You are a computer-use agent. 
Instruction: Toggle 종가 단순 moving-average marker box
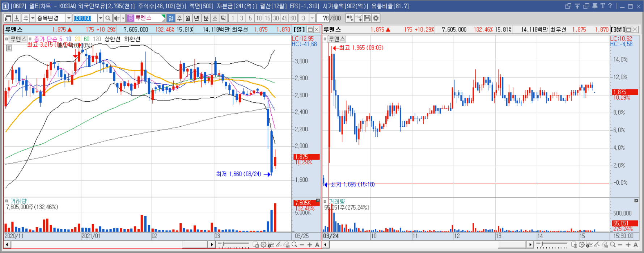click(x=30, y=39)
